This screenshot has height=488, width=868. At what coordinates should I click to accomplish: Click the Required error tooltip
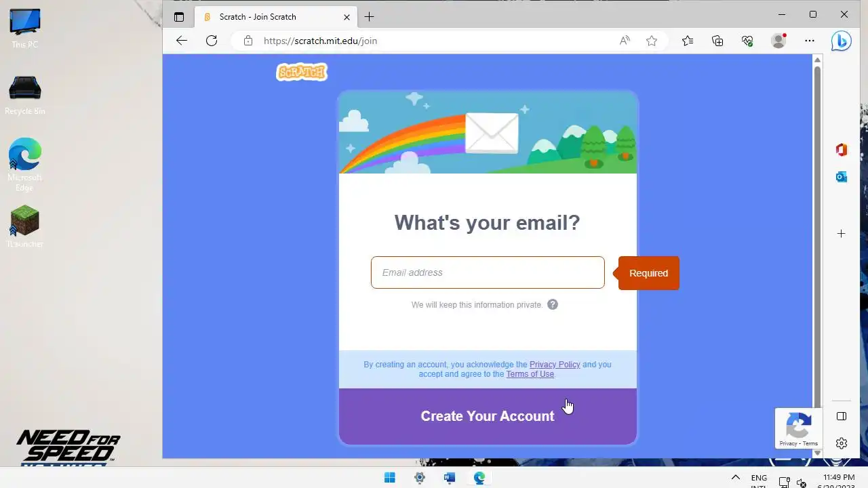coord(648,273)
